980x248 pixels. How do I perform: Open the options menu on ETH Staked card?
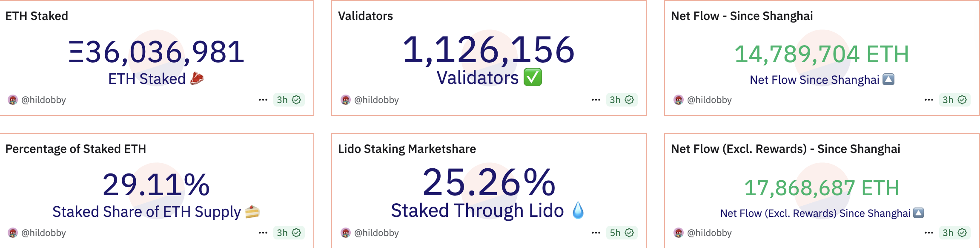[x=263, y=100]
